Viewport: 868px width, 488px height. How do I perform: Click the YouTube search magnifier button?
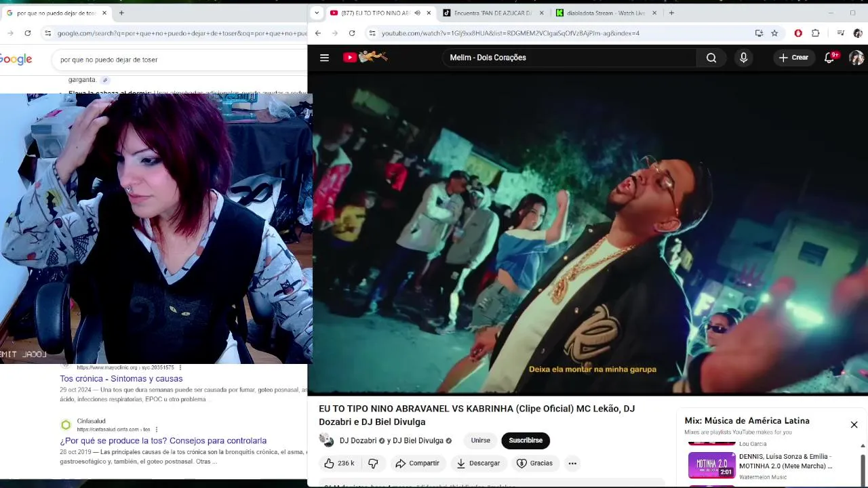coord(711,58)
